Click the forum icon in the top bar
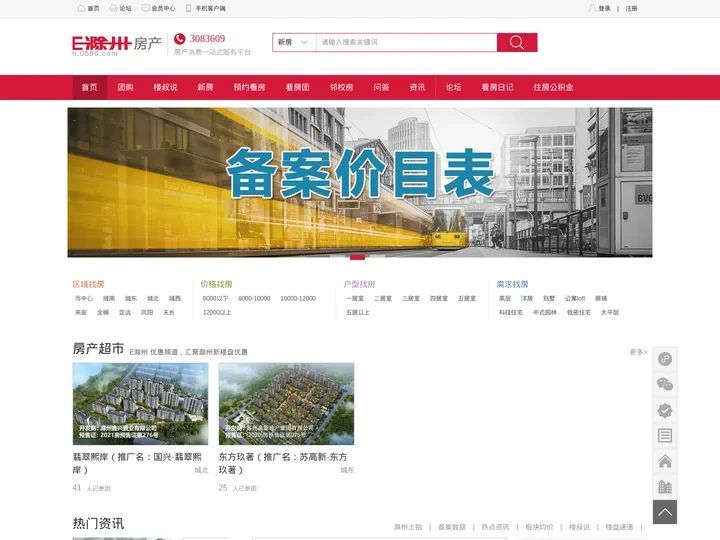The image size is (720, 540). [x=113, y=8]
